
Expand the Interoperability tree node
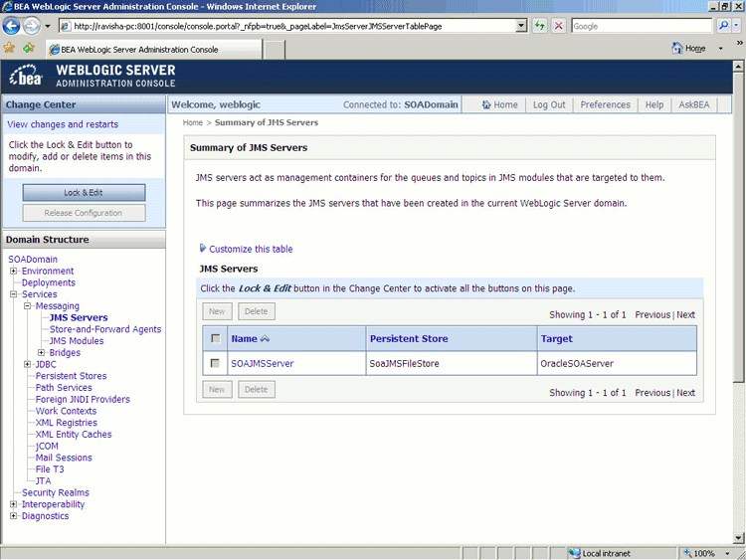pyautogui.click(x=13, y=504)
